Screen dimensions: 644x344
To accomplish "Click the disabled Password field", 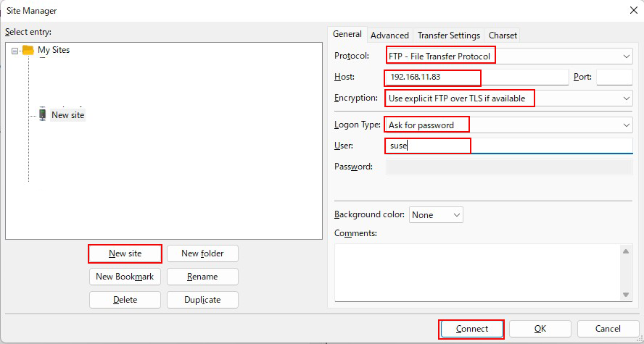I will coord(509,167).
